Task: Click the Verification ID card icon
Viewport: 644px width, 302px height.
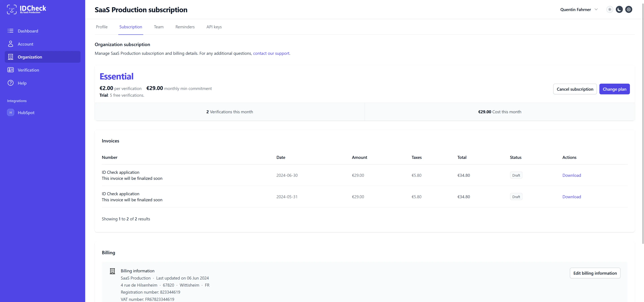Action: point(11,70)
